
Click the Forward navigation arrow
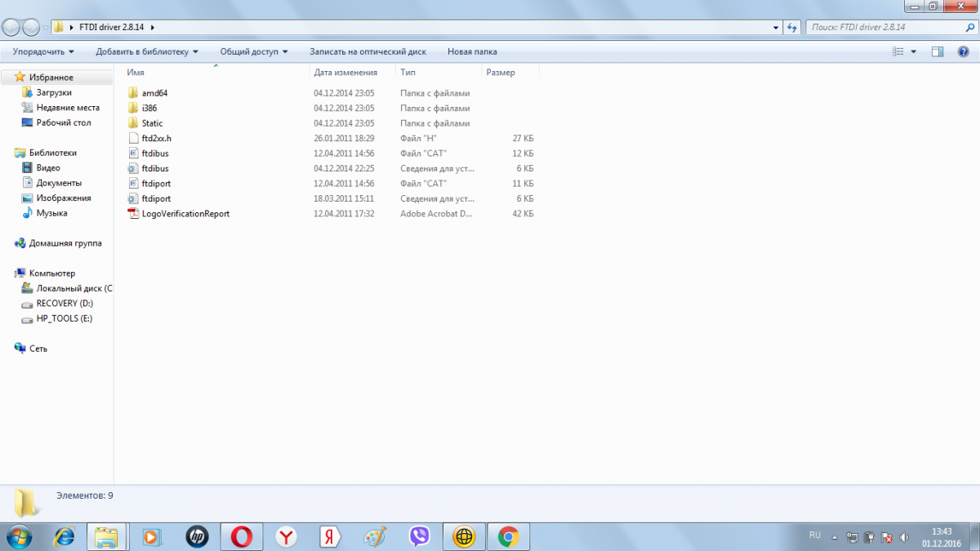point(32,27)
